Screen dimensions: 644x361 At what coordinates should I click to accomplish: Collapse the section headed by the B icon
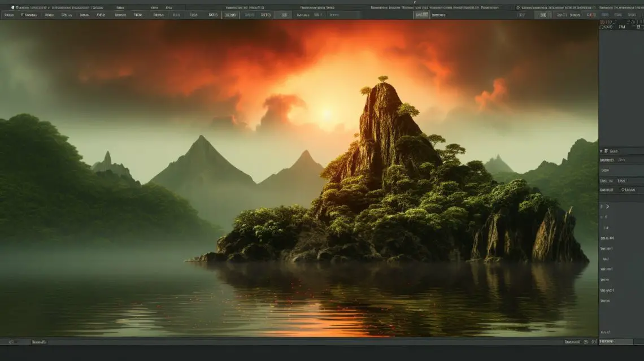(601, 151)
